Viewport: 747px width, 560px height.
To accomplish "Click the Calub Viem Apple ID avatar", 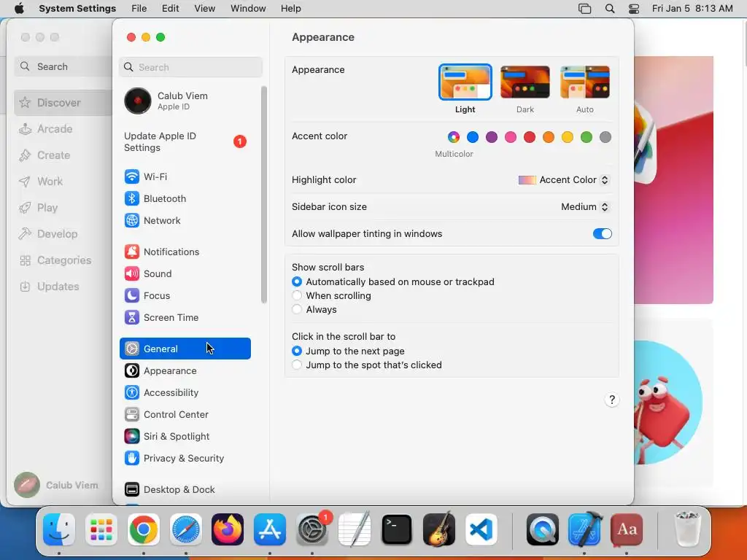I will click(x=138, y=101).
